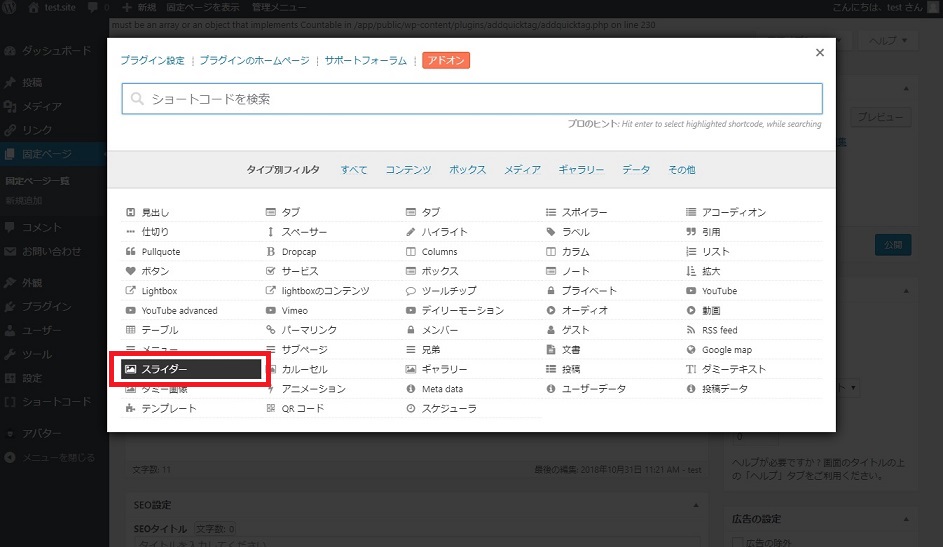Show すべて shortcode types
Viewport: 943px width, 547px height.
coord(353,170)
